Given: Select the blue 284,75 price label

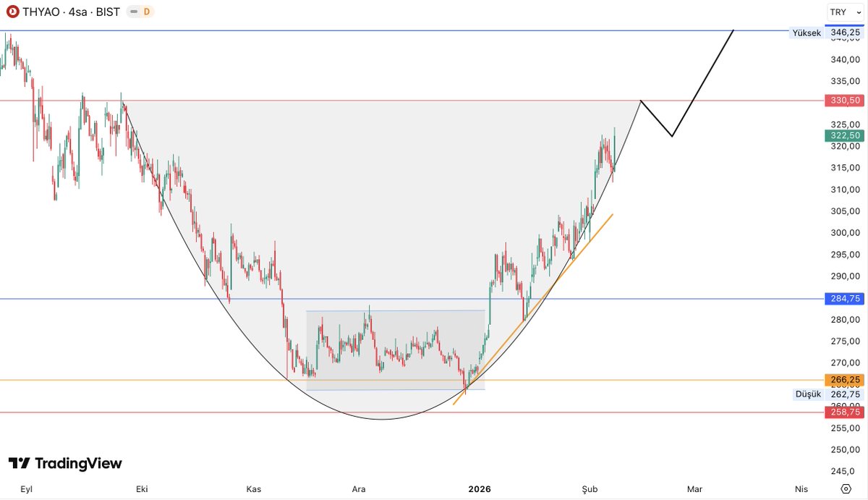Looking at the screenshot, I should click(845, 299).
